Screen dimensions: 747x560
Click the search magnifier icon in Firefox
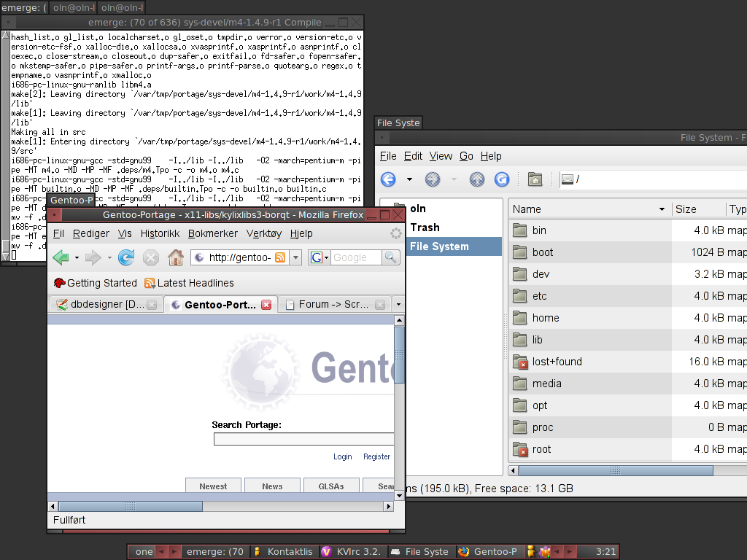[391, 257]
